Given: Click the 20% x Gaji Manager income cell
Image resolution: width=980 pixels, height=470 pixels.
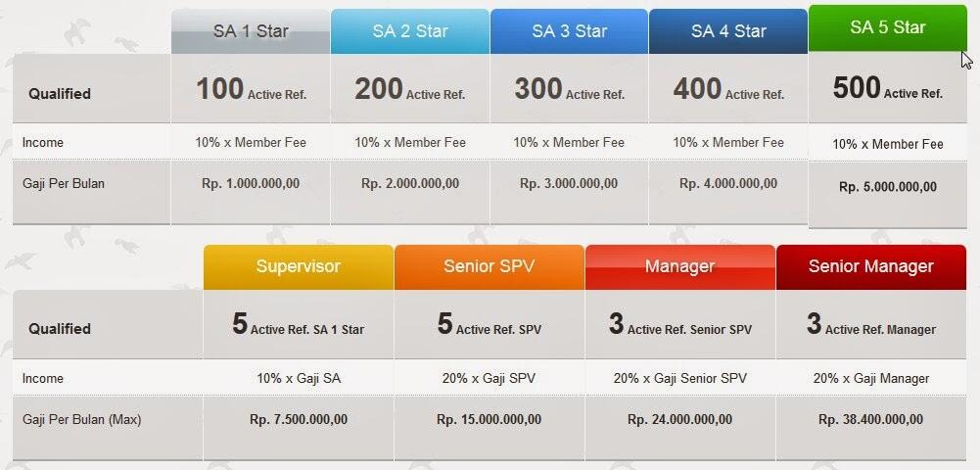Looking at the screenshot, I should pos(870,378).
